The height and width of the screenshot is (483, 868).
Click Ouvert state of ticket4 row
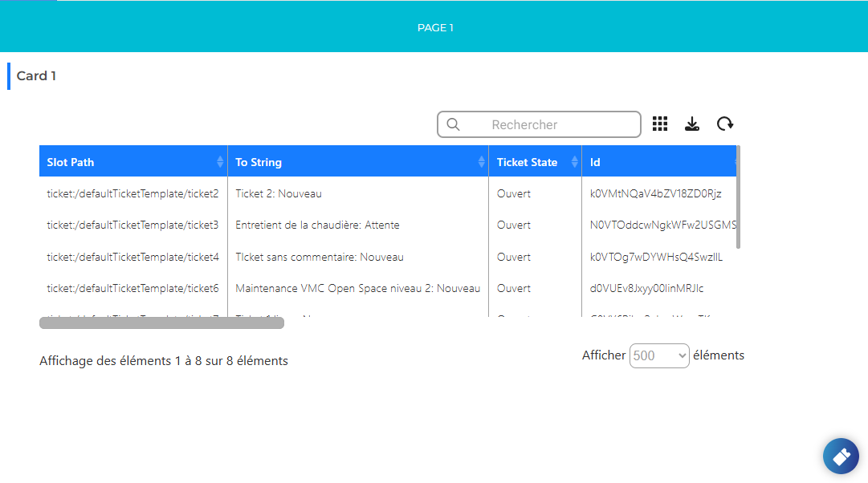point(514,257)
